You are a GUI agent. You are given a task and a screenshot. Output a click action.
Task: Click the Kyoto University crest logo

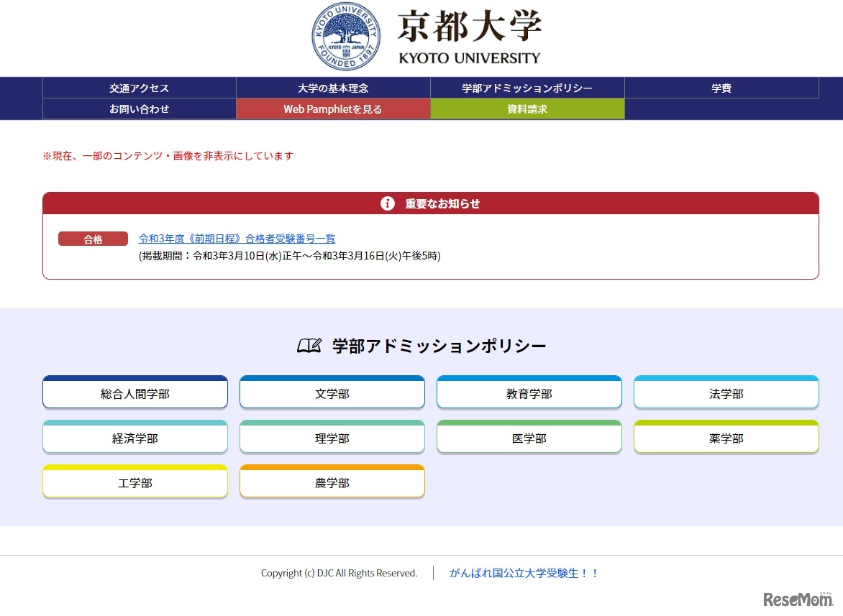tap(345, 36)
